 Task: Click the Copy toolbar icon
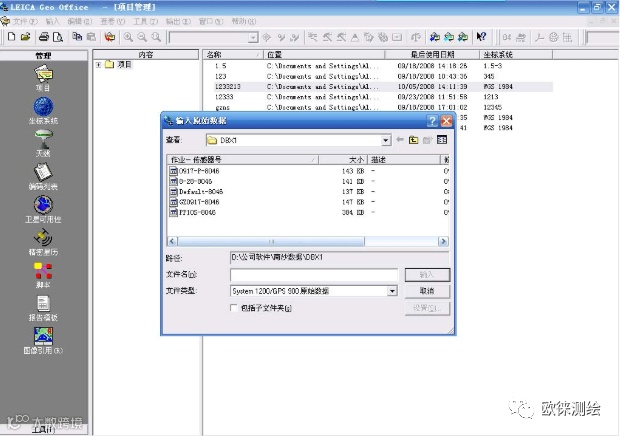(77, 37)
